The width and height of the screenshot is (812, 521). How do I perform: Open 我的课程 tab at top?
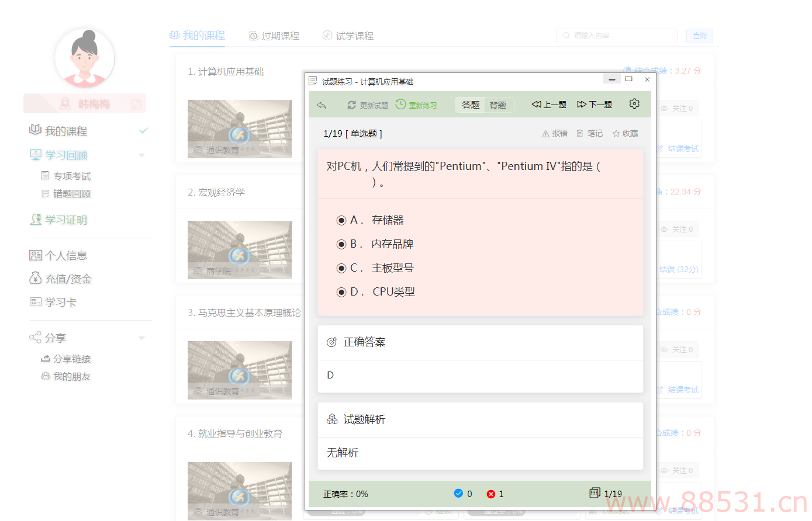pyautogui.click(x=198, y=36)
